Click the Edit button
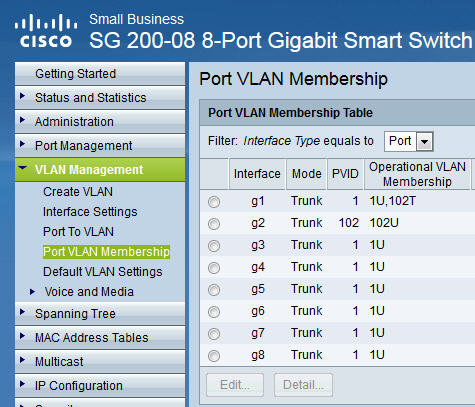This screenshot has width=475, height=407. (235, 385)
